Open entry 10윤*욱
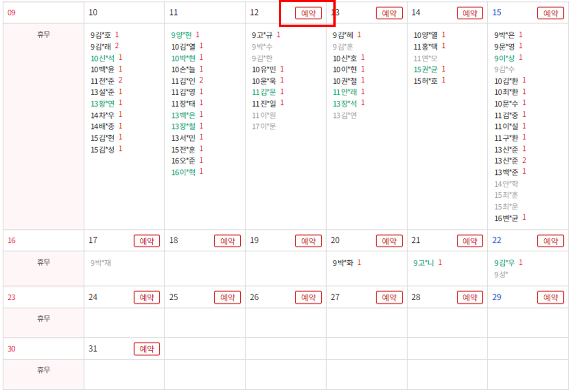 pos(264,81)
